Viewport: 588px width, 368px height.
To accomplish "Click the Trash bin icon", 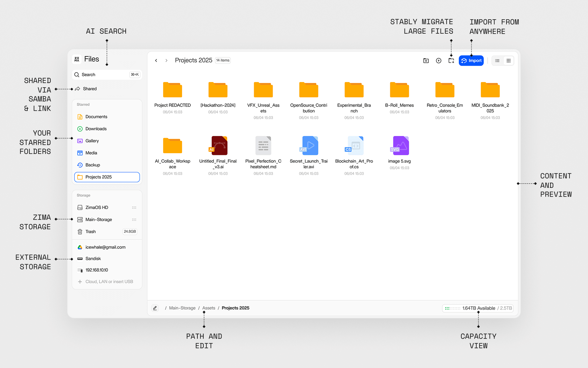I will [x=80, y=232].
